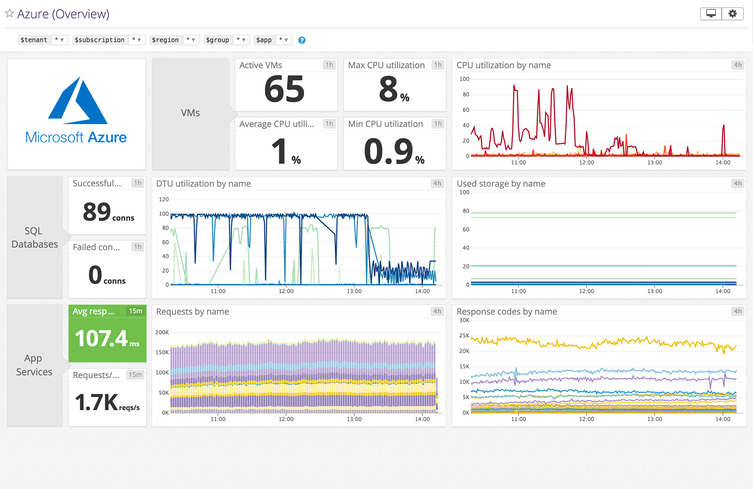Viewport: 753px width, 489px height.
Task: Click the purple band in Requests graph
Action: click(x=303, y=355)
